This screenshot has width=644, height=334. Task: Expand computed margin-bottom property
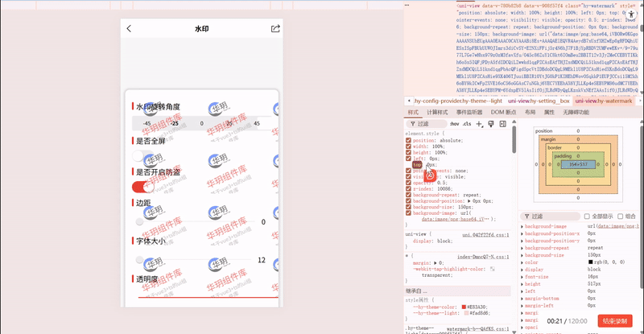pyautogui.click(x=522, y=299)
